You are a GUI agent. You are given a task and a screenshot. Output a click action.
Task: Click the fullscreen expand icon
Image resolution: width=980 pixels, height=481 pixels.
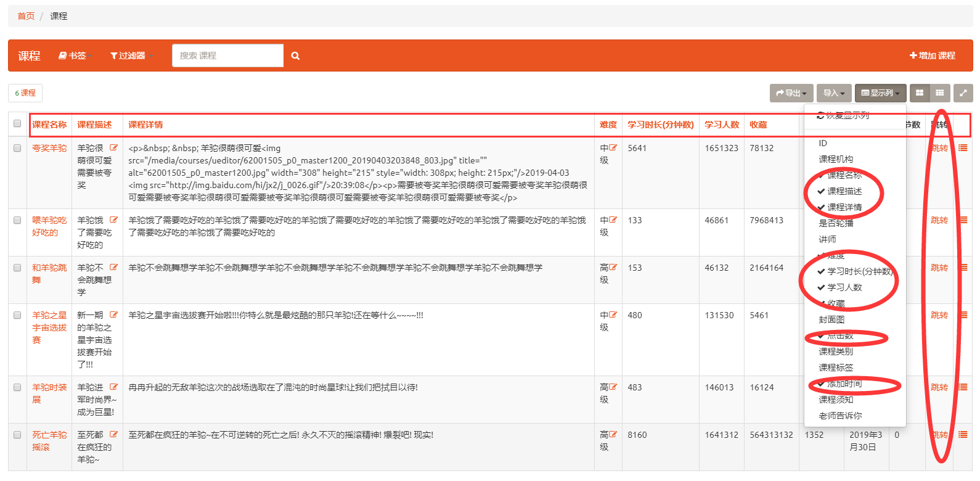coord(963,93)
